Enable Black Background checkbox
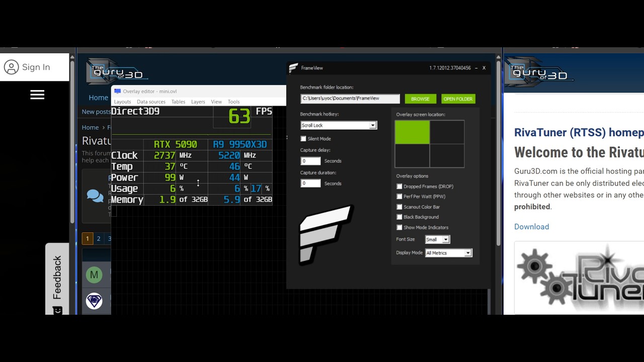644x362 pixels. (399, 217)
